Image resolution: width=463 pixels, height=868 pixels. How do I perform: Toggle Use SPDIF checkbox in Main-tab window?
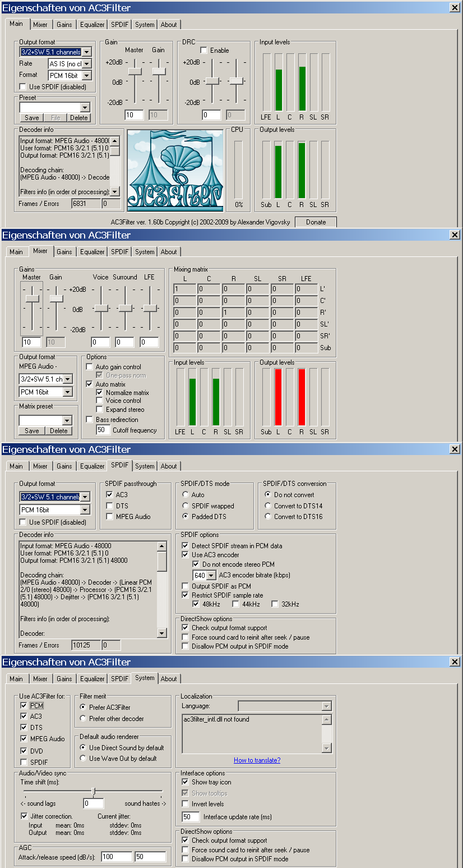[23, 87]
